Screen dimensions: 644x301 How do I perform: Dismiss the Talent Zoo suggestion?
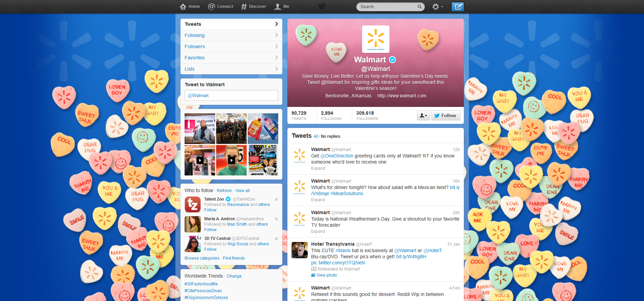276,199
